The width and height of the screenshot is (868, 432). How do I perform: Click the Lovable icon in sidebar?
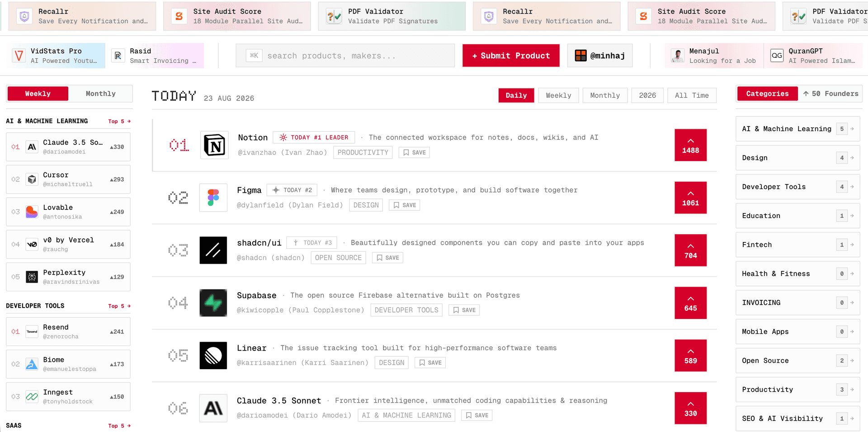pos(32,212)
